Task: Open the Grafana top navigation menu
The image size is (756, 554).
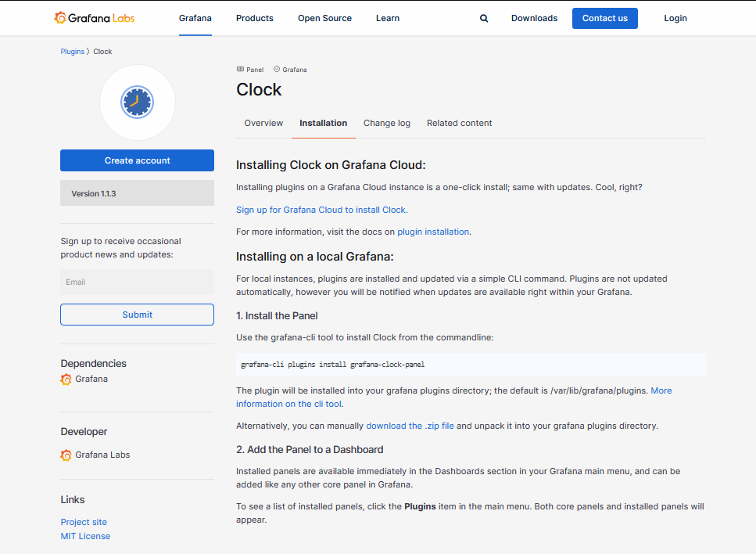Action: tap(195, 18)
